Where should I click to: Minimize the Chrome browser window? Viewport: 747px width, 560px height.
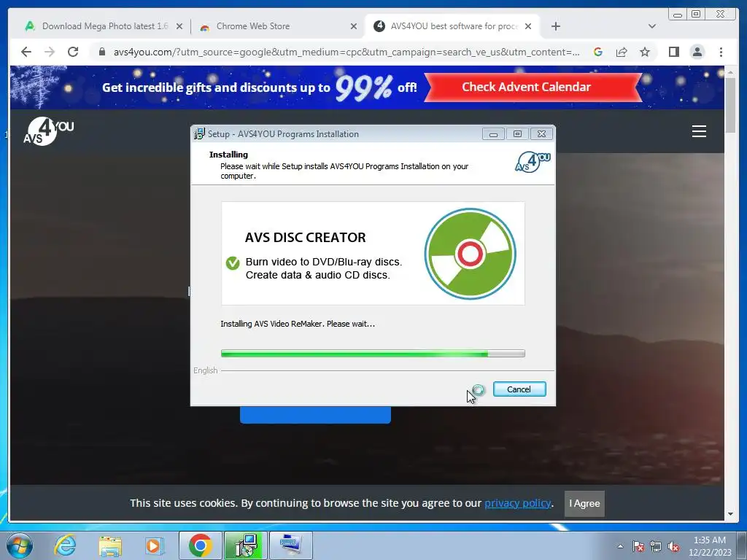pyautogui.click(x=677, y=15)
